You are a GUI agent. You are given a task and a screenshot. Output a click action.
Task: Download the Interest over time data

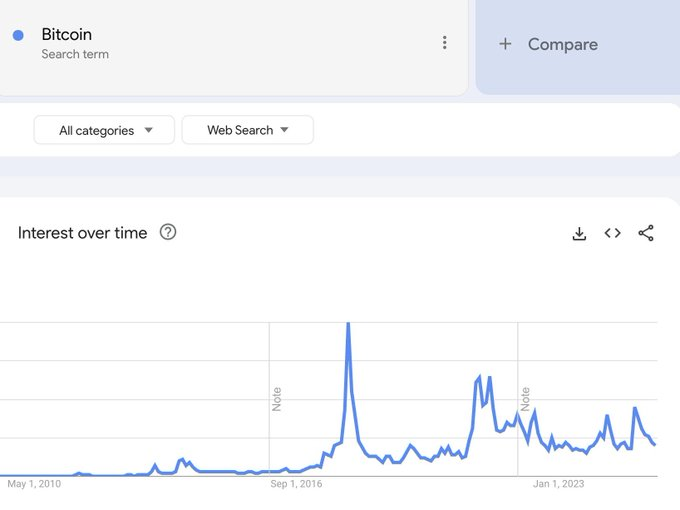579,233
